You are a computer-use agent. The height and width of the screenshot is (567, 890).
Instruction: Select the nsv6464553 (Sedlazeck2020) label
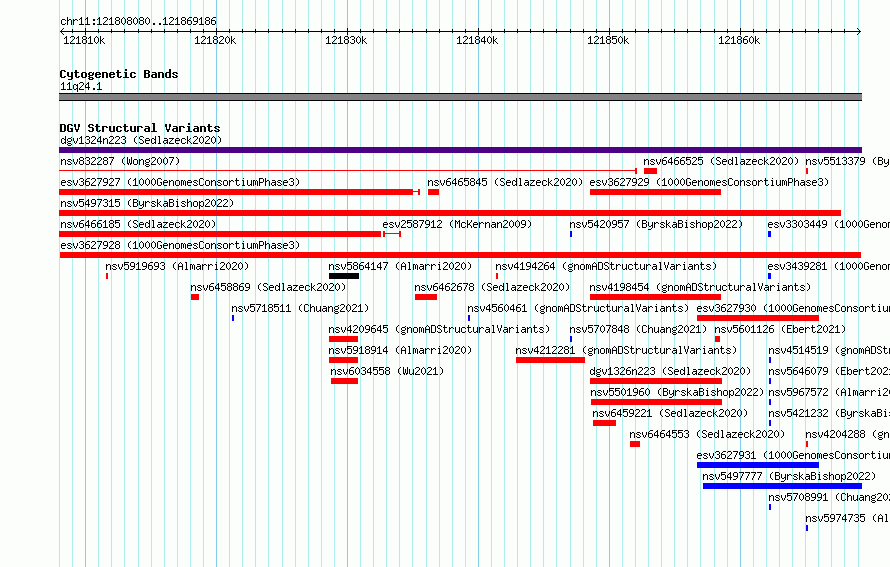click(x=707, y=434)
